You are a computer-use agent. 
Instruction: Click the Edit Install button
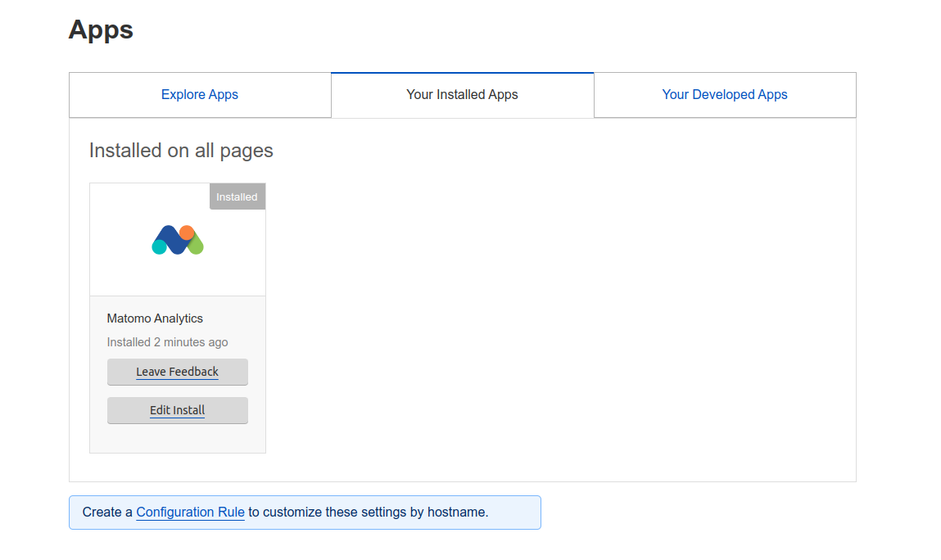[x=177, y=410]
